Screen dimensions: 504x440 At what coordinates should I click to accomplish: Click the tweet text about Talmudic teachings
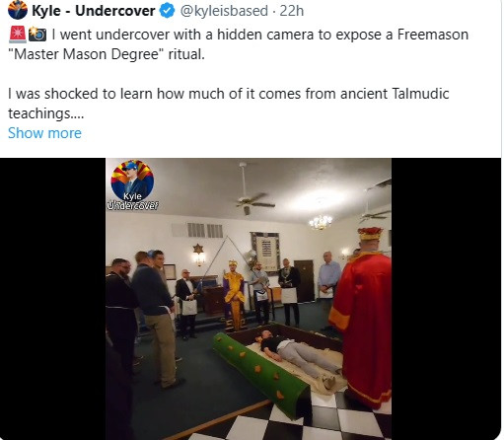pos(229,104)
